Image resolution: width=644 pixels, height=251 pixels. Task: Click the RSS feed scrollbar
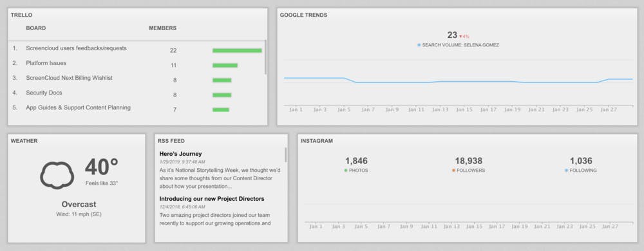click(286, 155)
